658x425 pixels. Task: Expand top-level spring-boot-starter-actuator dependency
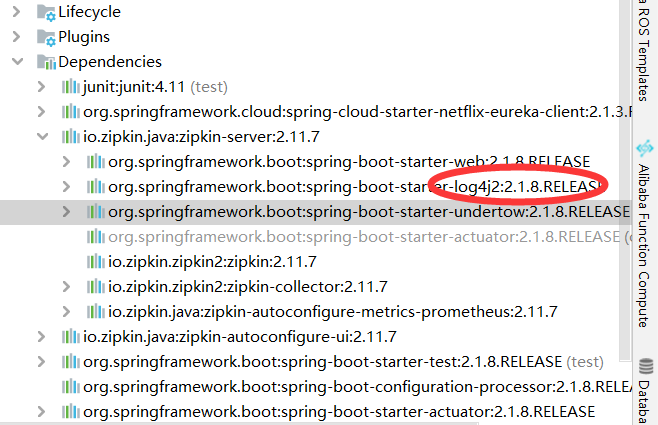point(41,412)
